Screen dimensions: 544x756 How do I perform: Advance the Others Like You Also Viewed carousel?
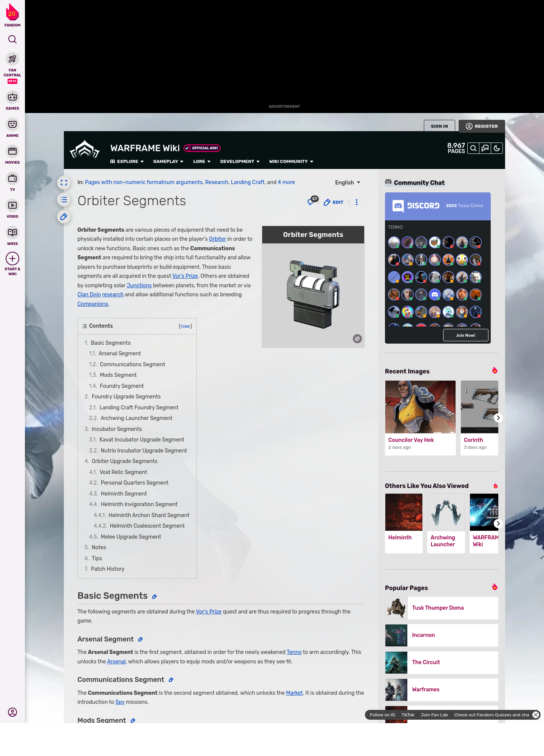pos(498,524)
